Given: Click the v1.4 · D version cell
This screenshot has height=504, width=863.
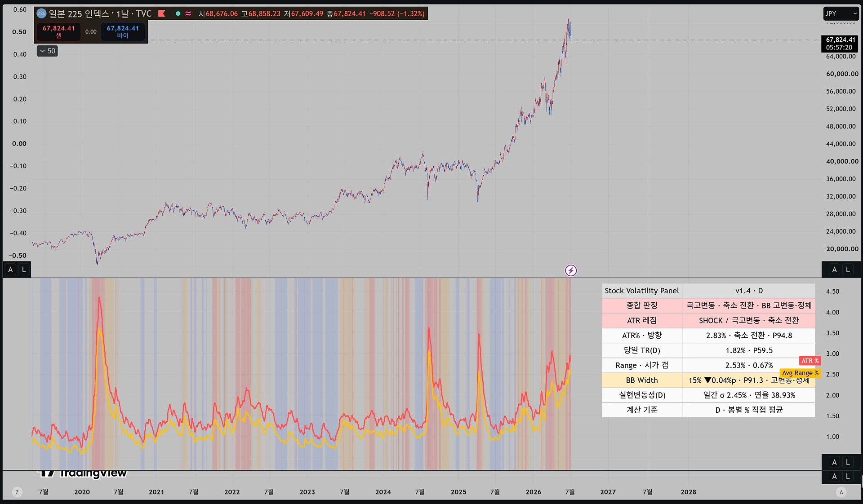Looking at the screenshot, I should [749, 291].
